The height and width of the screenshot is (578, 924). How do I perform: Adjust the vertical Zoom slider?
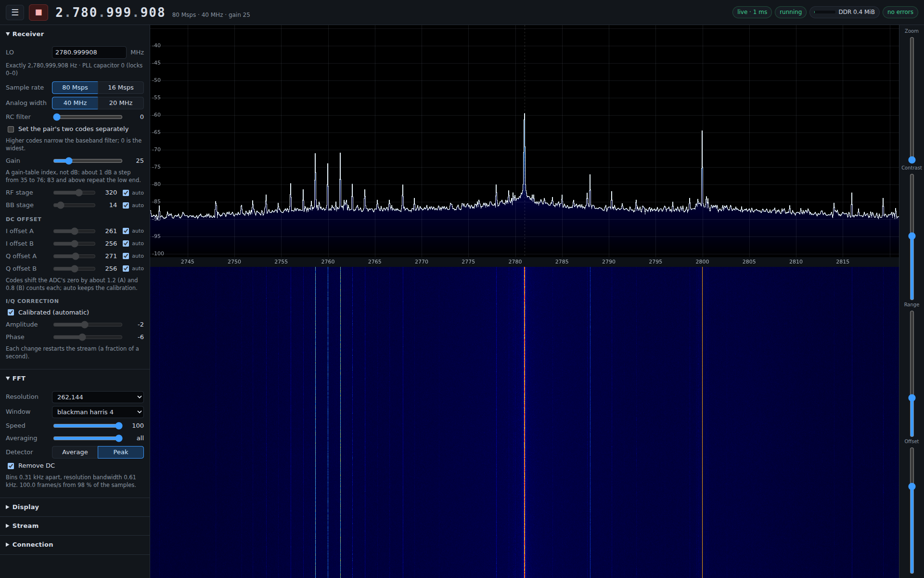pyautogui.click(x=911, y=100)
